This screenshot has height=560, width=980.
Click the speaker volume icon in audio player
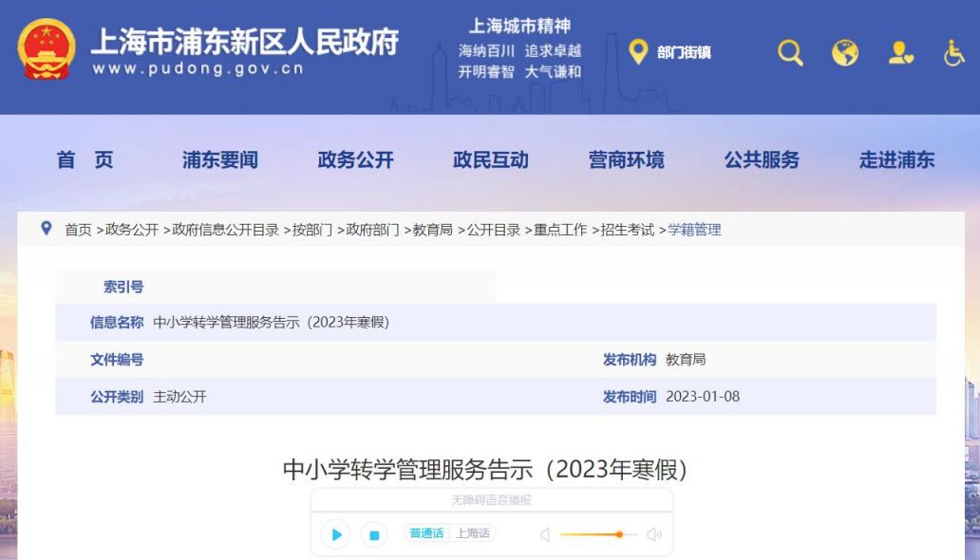[x=652, y=534]
